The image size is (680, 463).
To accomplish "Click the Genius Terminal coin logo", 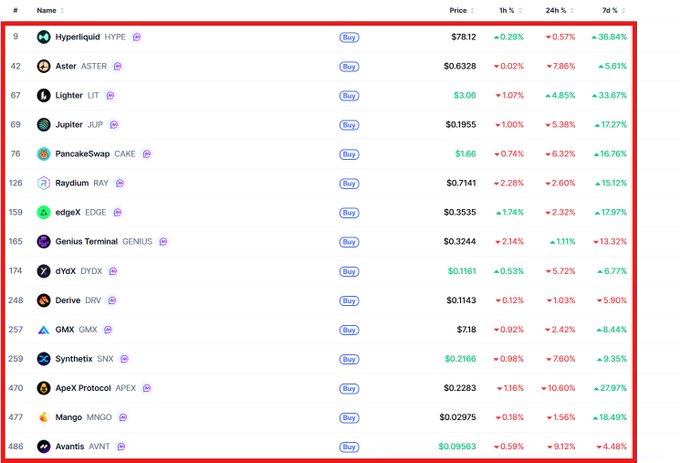I will click(43, 241).
